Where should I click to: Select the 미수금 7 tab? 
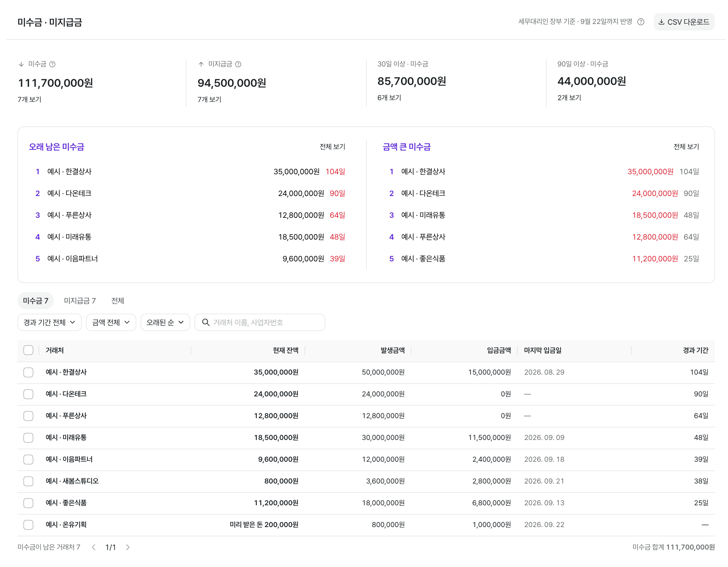coord(36,301)
